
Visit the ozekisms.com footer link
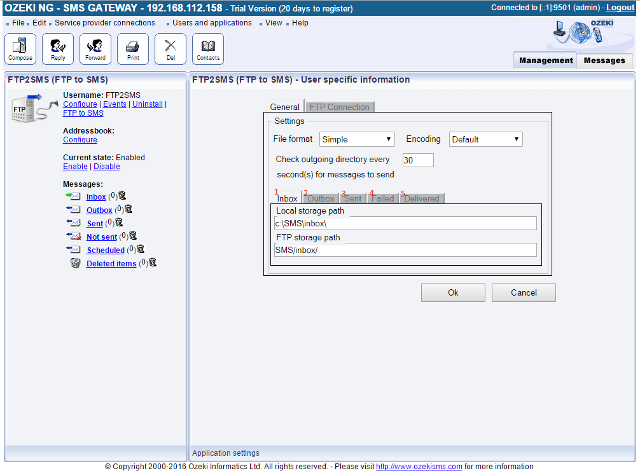[x=419, y=466]
